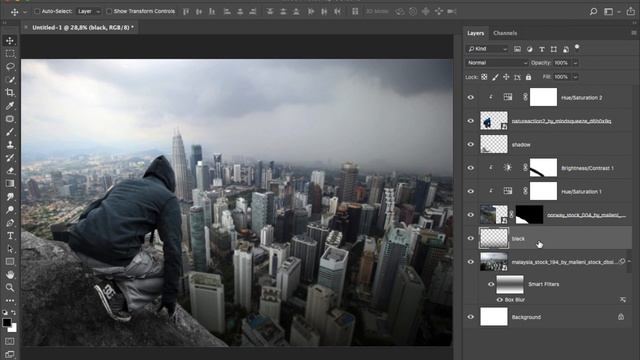
Task: Select the Blur tool
Action: (10, 197)
